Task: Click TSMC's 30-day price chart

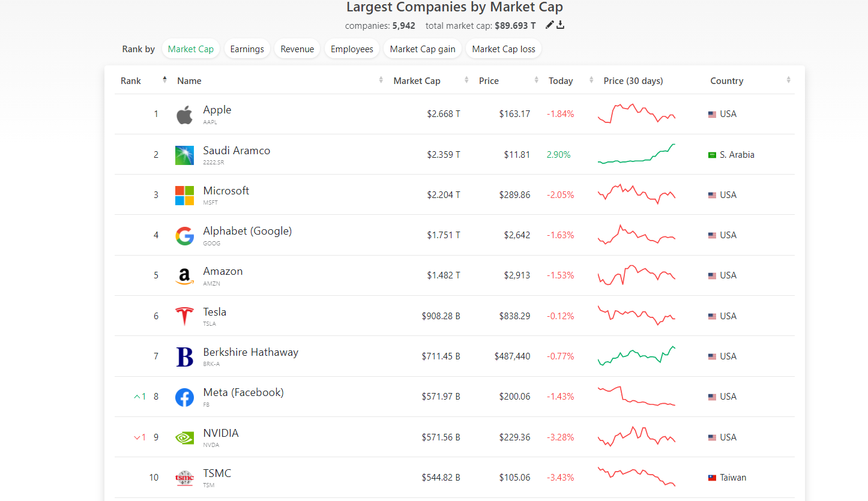Action: (x=637, y=476)
